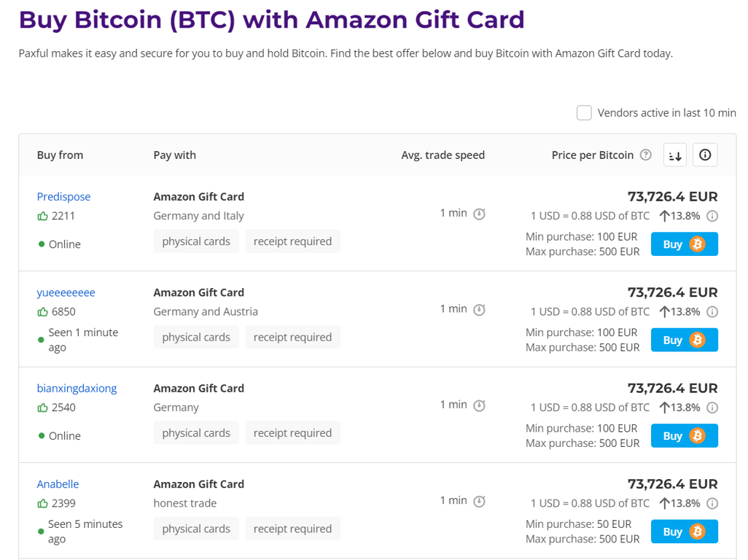The image size is (748, 560).
Task: Click info icon beside Predispose's 13.8% markup
Action: pyautogui.click(x=712, y=216)
